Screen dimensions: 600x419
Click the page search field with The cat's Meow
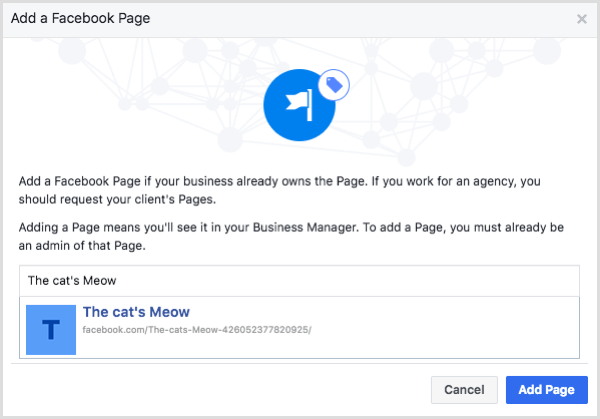pos(299,280)
